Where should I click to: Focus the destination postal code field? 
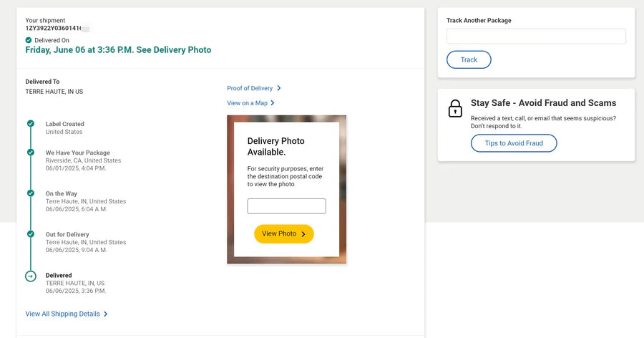286,206
